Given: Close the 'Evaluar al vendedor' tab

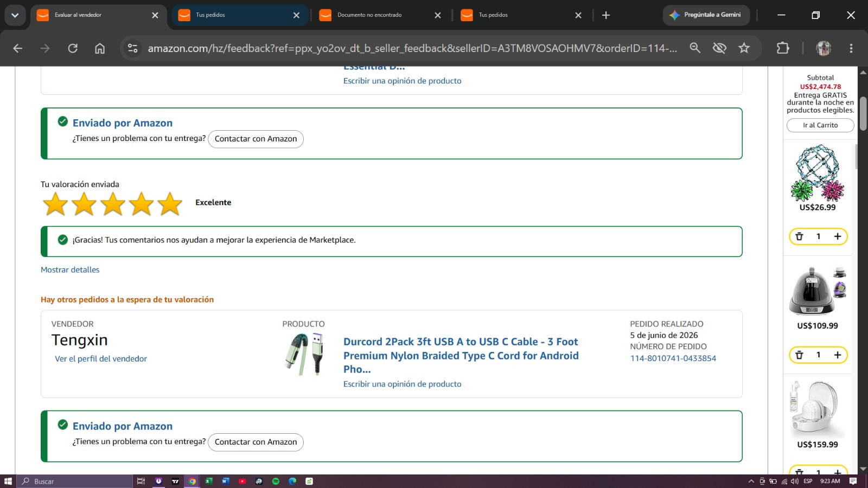Looking at the screenshot, I should pos(155,15).
